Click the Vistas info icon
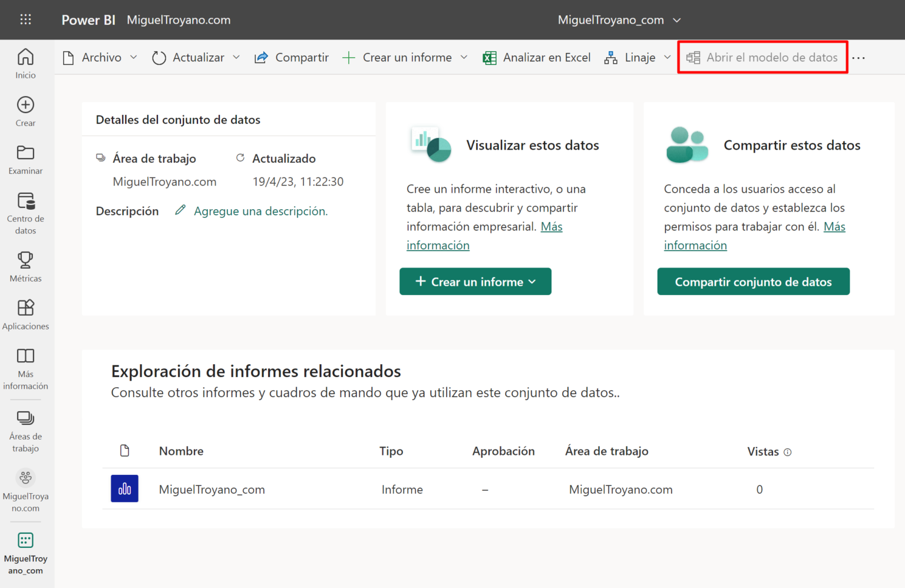This screenshot has height=588, width=905. coord(788,452)
